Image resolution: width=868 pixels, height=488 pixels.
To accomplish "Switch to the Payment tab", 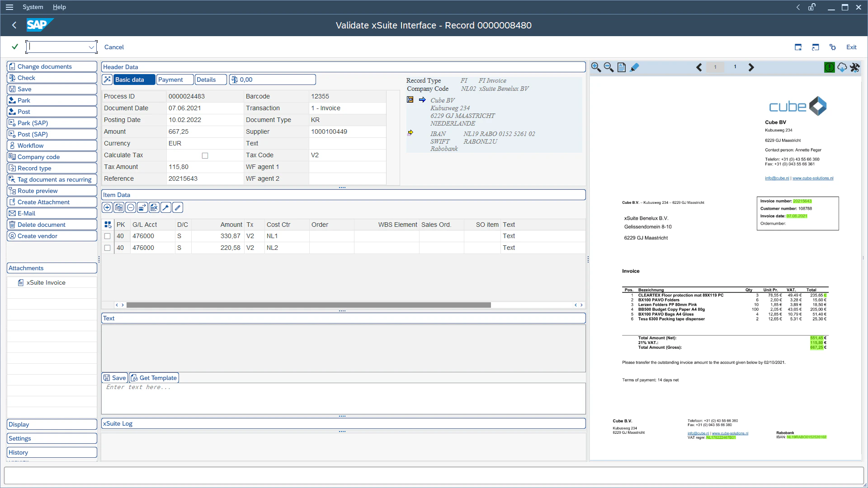I will pyautogui.click(x=174, y=80).
